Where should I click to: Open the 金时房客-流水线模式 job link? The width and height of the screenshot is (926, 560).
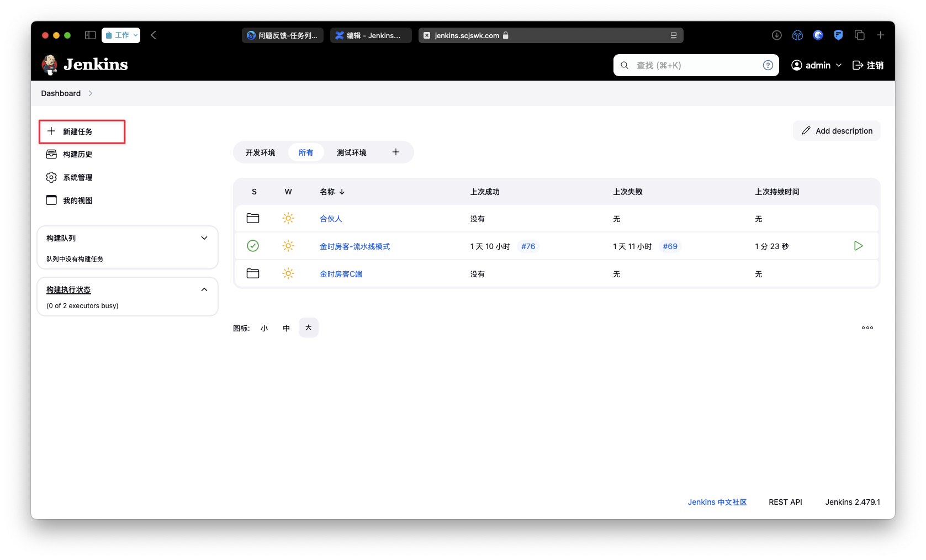click(x=355, y=246)
